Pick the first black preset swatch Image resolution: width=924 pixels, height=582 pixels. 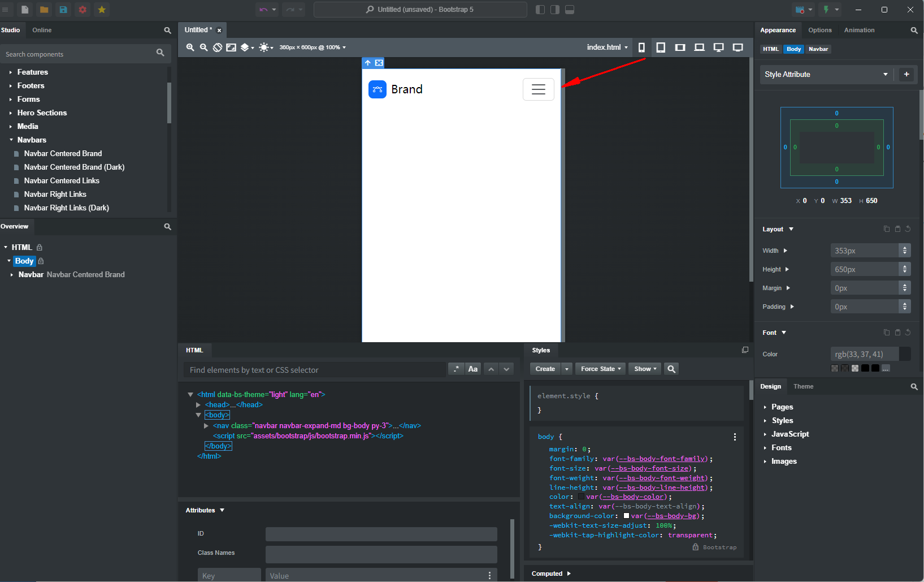pos(865,368)
